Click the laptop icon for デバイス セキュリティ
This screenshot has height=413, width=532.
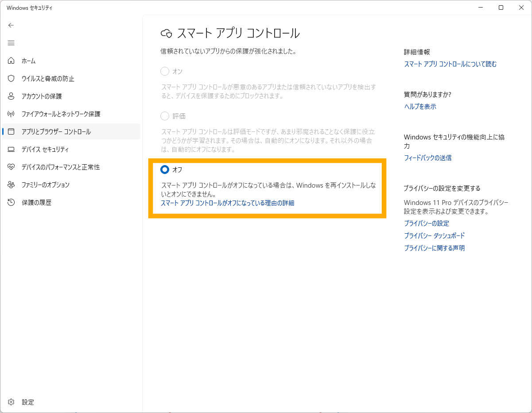(x=12, y=149)
